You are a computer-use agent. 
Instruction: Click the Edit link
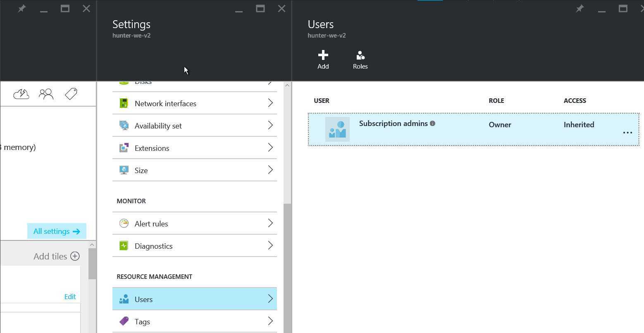point(70,297)
